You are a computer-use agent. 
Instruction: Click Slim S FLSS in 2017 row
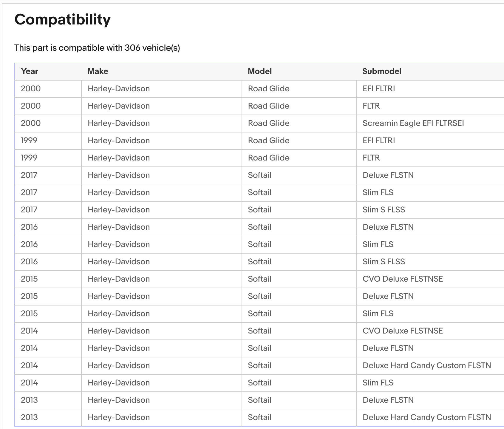click(384, 210)
